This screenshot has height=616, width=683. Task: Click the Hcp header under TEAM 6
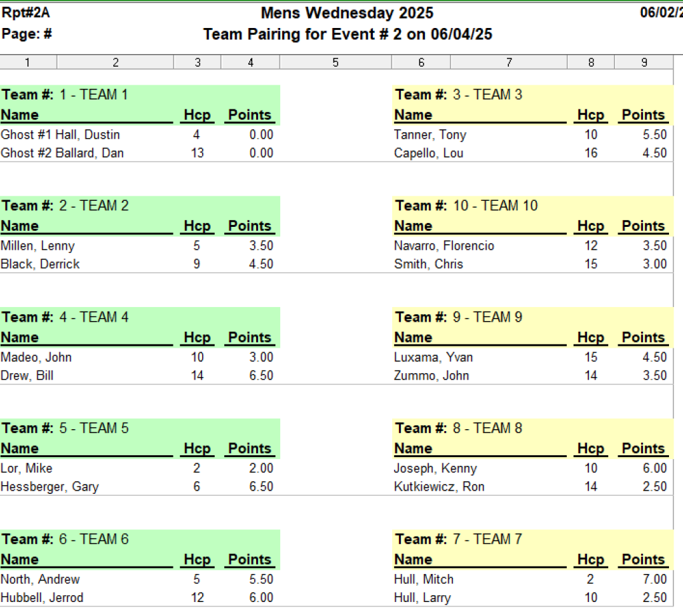click(197, 559)
